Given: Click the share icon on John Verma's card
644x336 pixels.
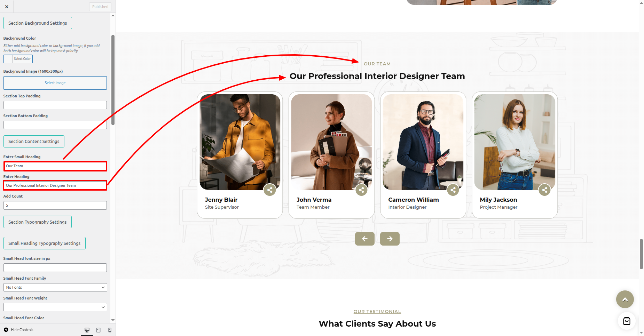Looking at the screenshot, I should [x=361, y=190].
